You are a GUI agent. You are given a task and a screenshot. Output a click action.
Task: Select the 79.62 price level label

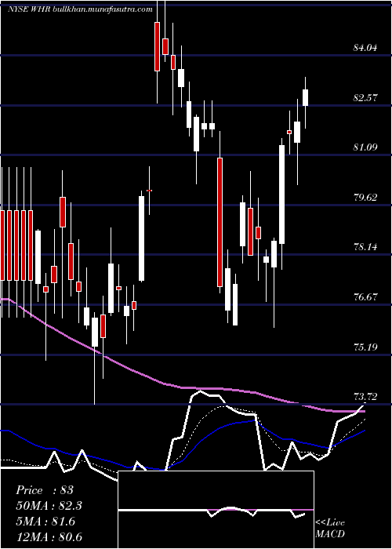[365, 197]
